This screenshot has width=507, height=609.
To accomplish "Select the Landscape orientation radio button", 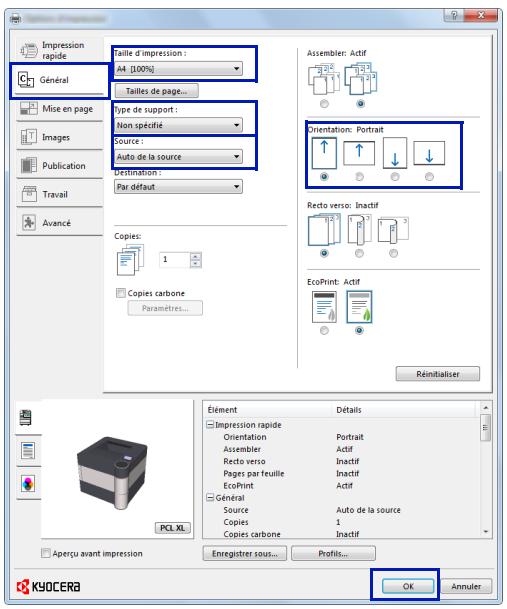I will pyautogui.click(x=359, y=177).
